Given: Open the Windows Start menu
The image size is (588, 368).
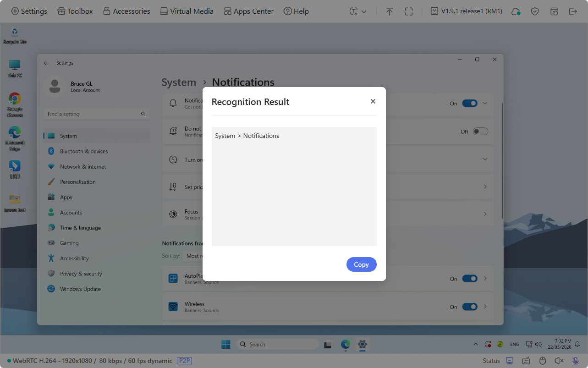Looking at the screenshot, I should pyautogui.click(x=226, y=344).
